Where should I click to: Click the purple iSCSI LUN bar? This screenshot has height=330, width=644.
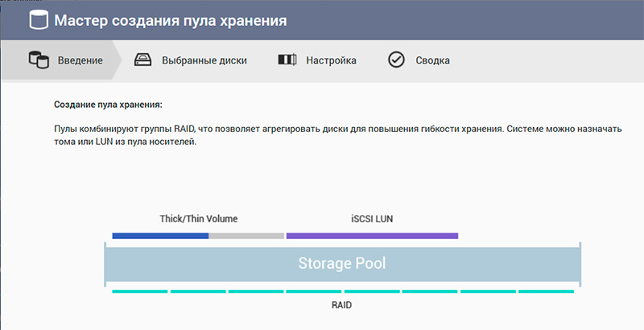[372, 236]
